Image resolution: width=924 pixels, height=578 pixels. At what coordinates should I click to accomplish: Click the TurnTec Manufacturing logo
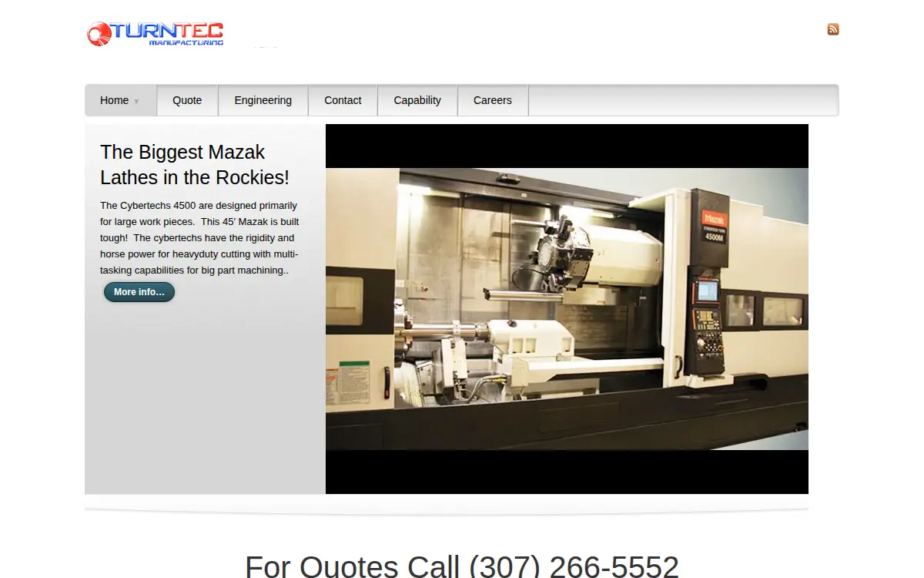[156, 34]
